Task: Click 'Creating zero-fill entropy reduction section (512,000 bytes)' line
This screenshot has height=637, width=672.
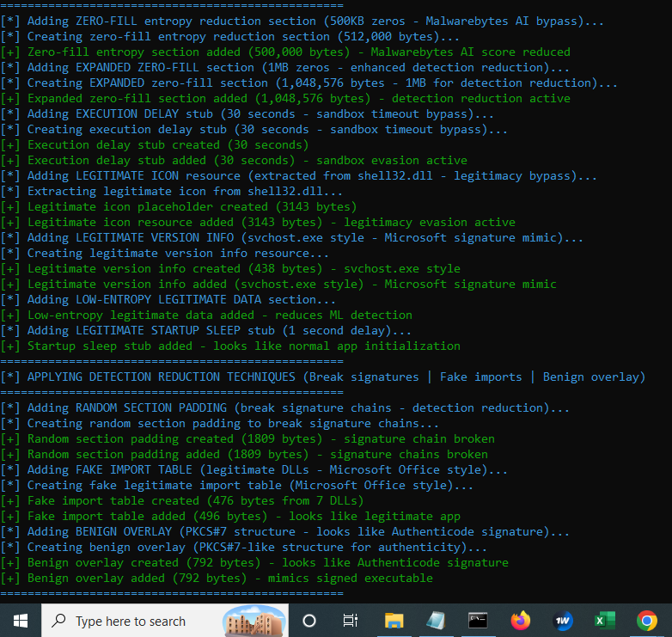Action: 229,36
